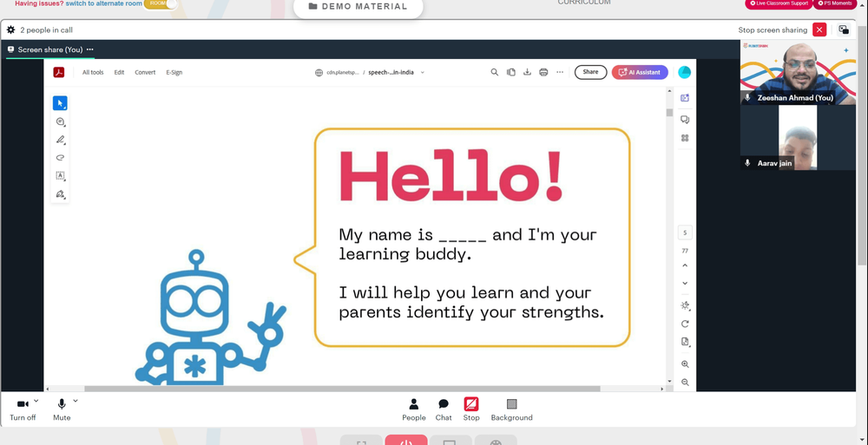The height and width of the screenshot is (445, 868).
Task: Select the highlighter pen tool
Action: 61,140
